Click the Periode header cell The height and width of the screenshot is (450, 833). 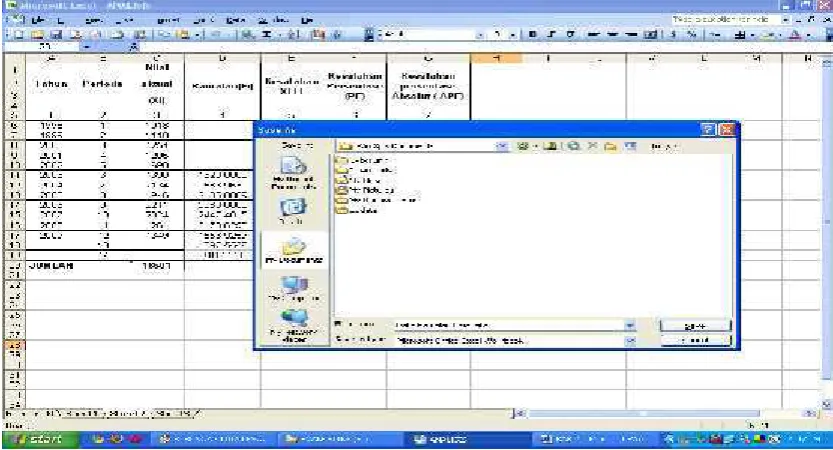click(103, 84)
